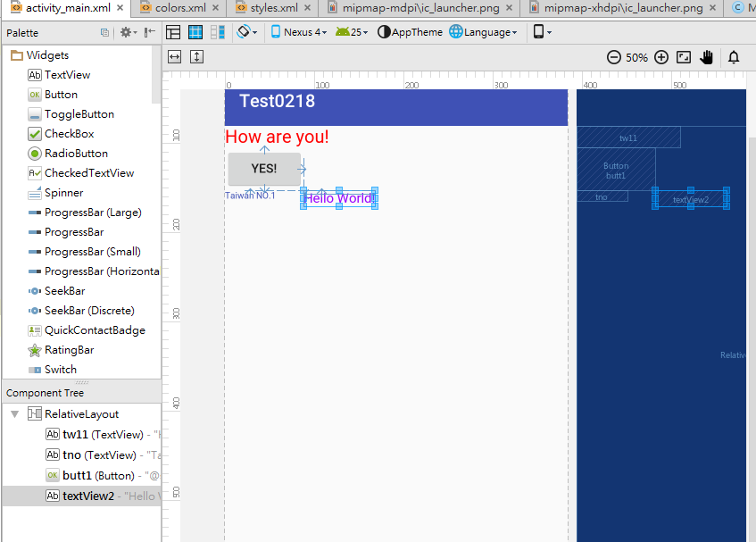Show the Design view only icon

(173, 32)
